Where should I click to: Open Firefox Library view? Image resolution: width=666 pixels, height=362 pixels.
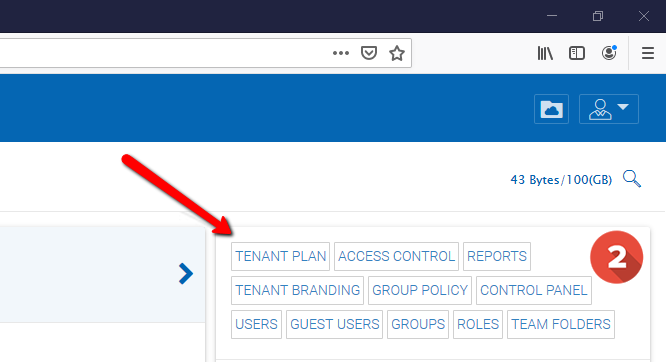[x=545, y=53]
